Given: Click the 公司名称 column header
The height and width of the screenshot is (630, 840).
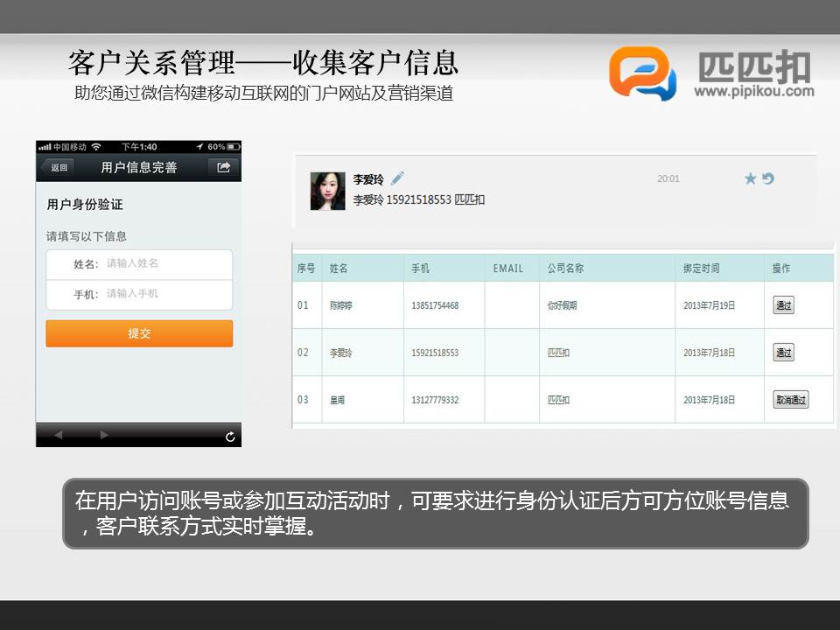Looking at the screenshot, I should pos(565,269).
